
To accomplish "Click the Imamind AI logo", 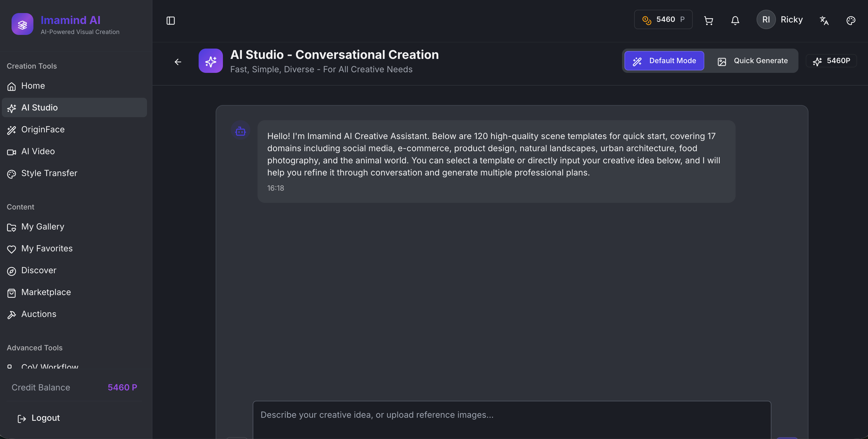I will [22, 24].
